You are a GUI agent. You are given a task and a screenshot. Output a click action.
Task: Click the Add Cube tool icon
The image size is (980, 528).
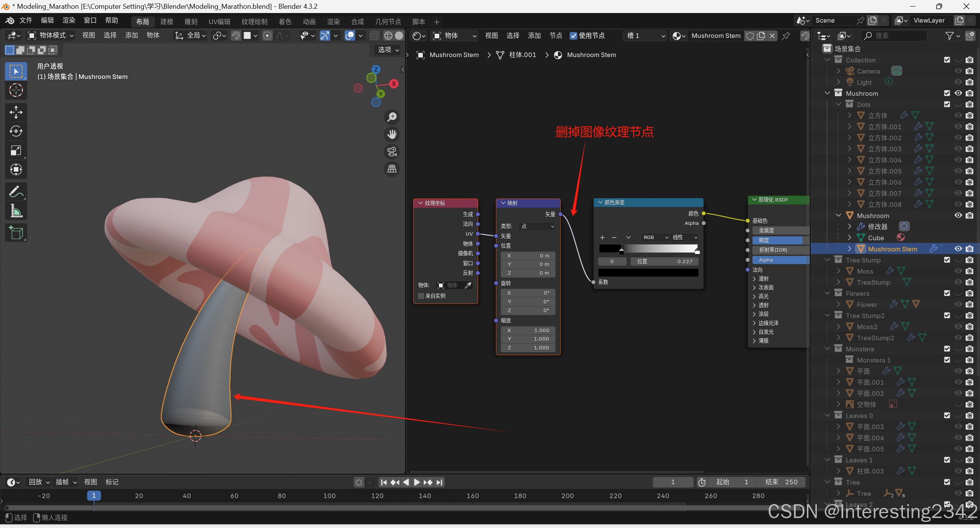(16, 233)
